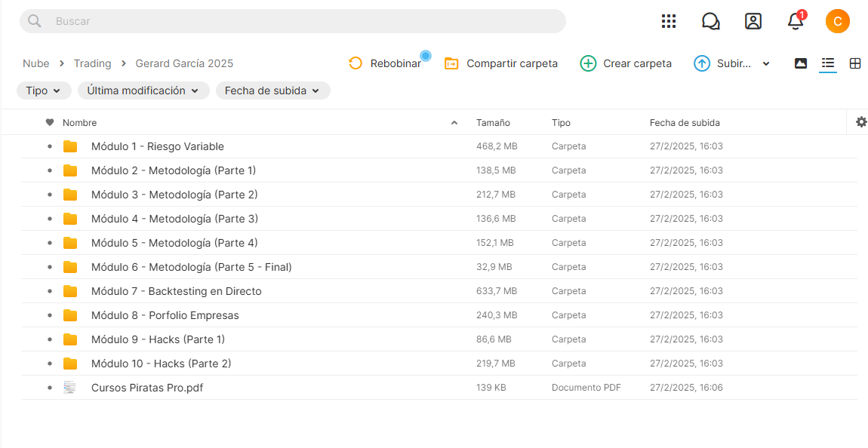Screen dimensions: 868x448
Task: Click the file name Cursos Piratas Pro.pdf
Action: 147,388
